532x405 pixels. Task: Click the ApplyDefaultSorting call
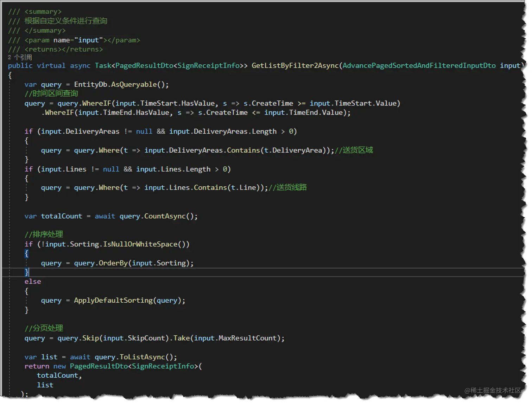point(113,300)
